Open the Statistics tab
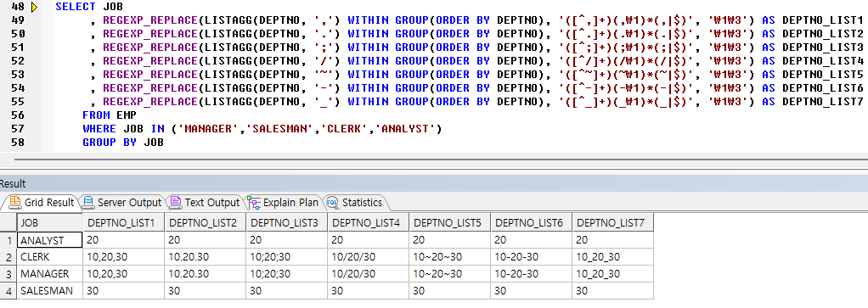The width and height of the screenshot is (868, 308). click(354, 203)
